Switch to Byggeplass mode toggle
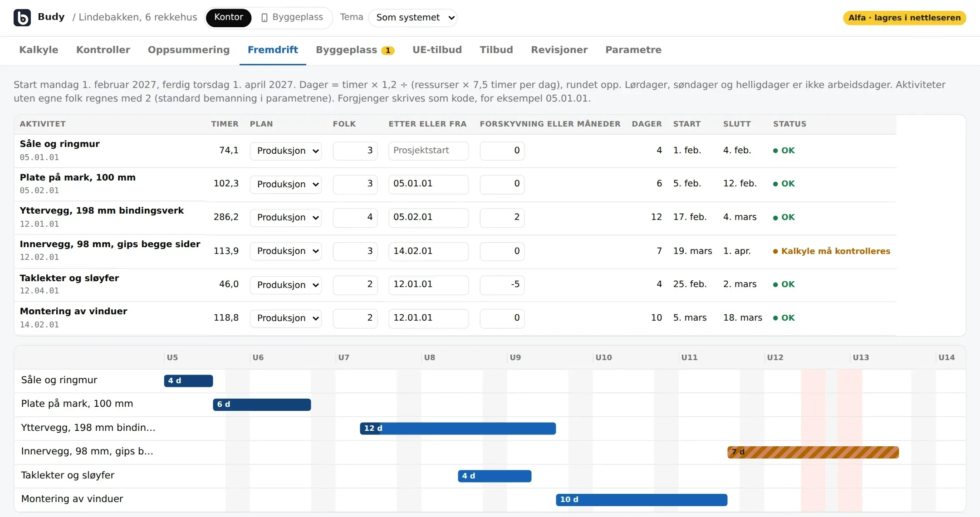 point(292,18)
